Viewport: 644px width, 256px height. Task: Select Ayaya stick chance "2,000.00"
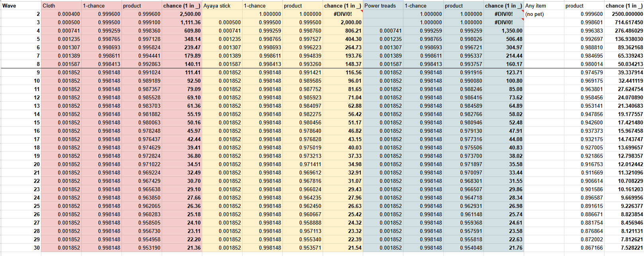pyautogui.click(x=343, y=22)
